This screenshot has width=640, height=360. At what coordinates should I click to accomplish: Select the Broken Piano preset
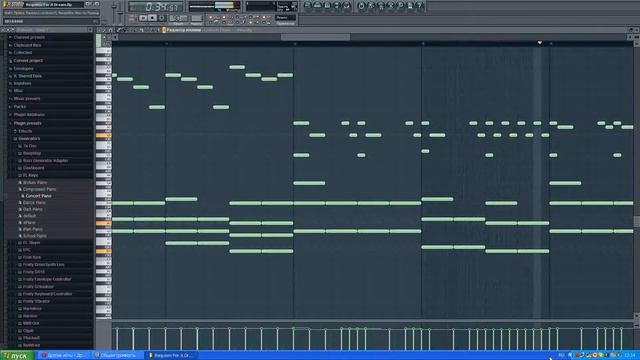pos(34,182)
